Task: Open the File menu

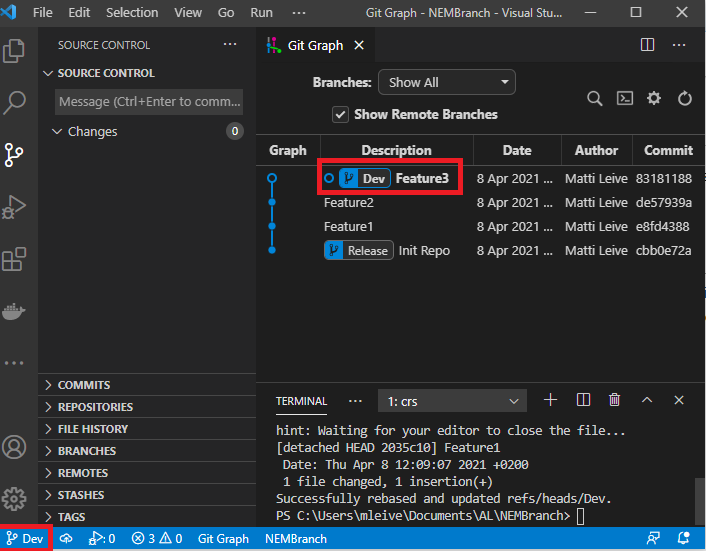Action: pyautogui.click(x=43, y=13)
